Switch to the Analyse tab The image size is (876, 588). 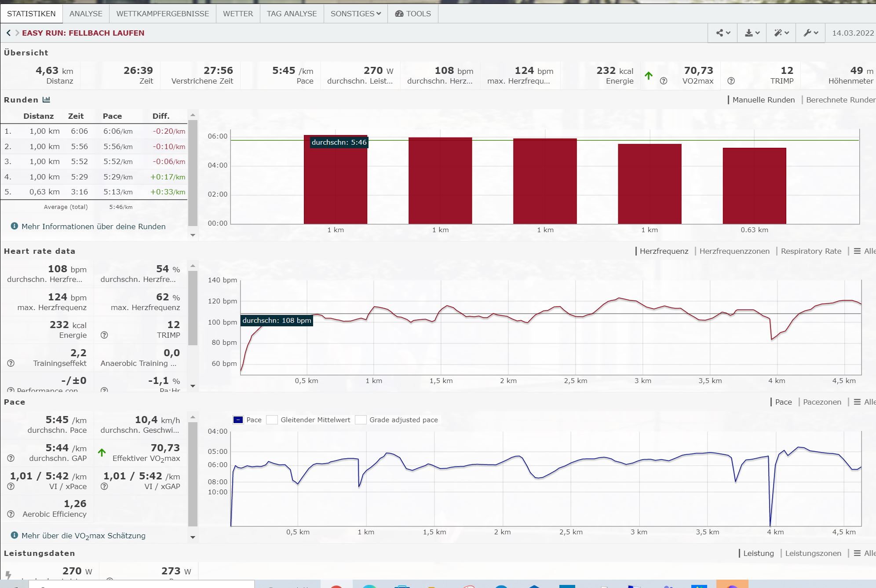tap(86, 14)
